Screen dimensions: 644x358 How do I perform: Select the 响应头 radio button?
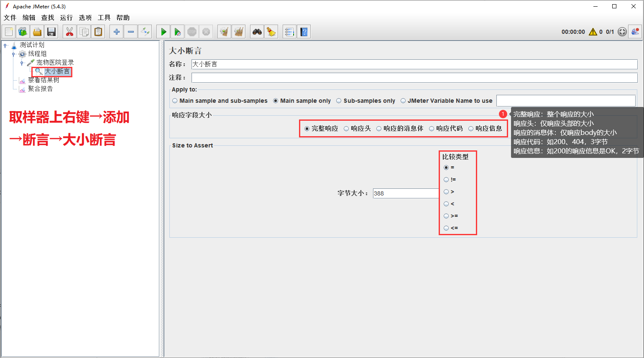[x=346, y=129]
